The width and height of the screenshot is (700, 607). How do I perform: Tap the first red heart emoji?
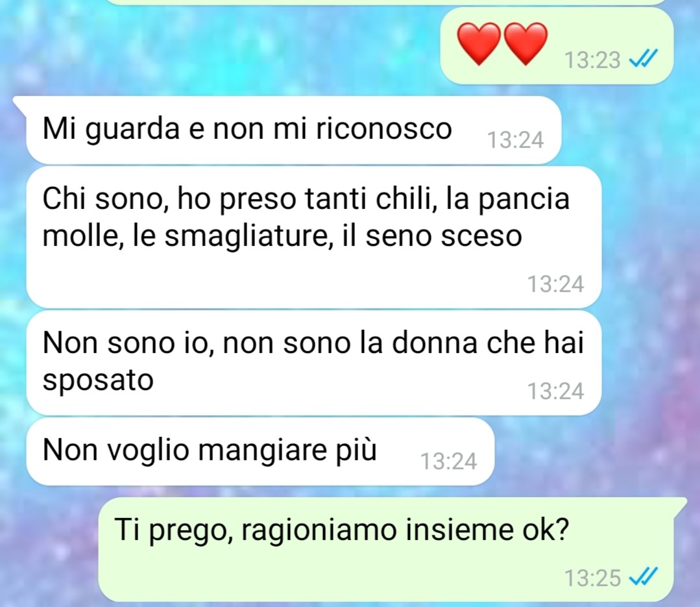(x=479, y=44)
